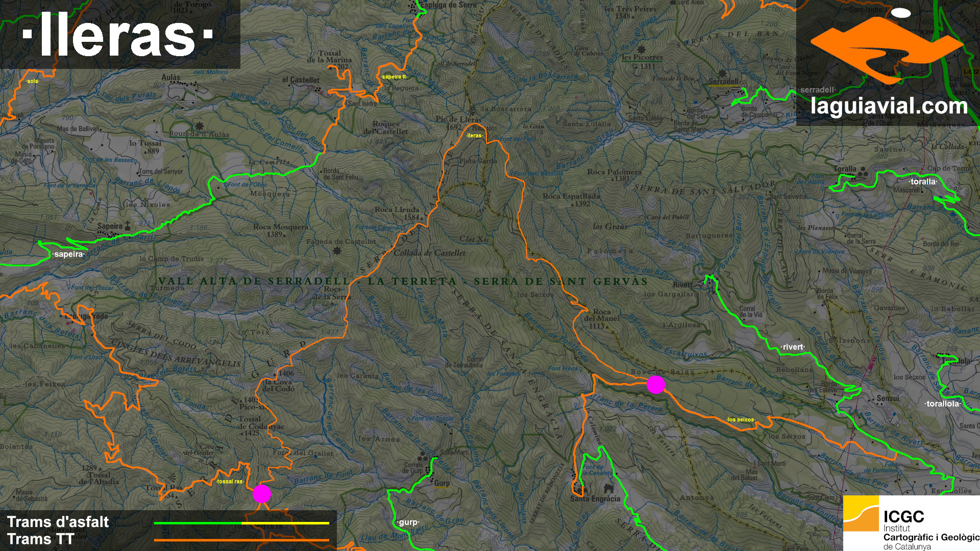
Task: Click the magenta marker near tossal ras
Action: (262, 494)
